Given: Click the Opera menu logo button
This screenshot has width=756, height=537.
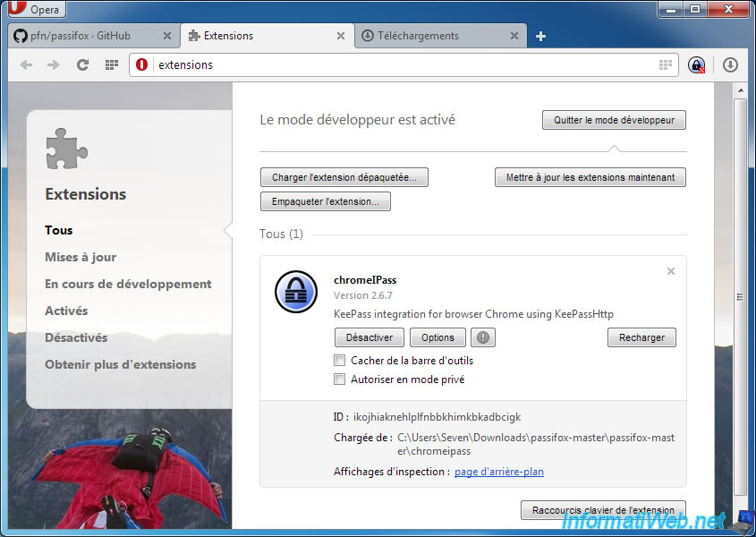Looking at the screenshot, I should point(37,8).
